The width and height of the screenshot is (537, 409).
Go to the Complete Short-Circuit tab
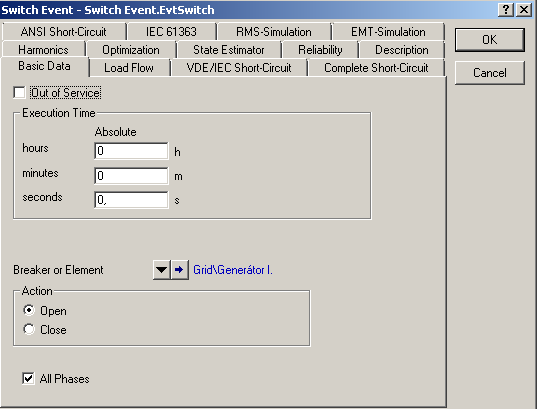(376, 68)
